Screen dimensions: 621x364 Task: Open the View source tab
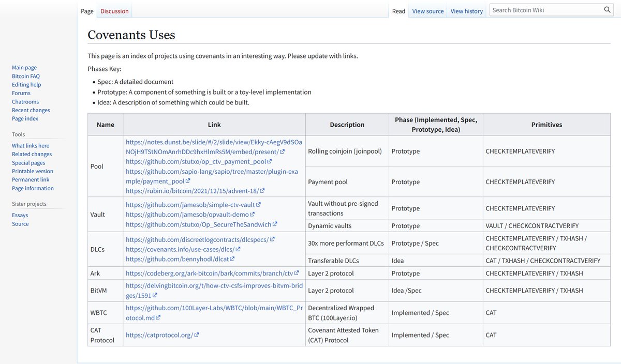(428, 11)
